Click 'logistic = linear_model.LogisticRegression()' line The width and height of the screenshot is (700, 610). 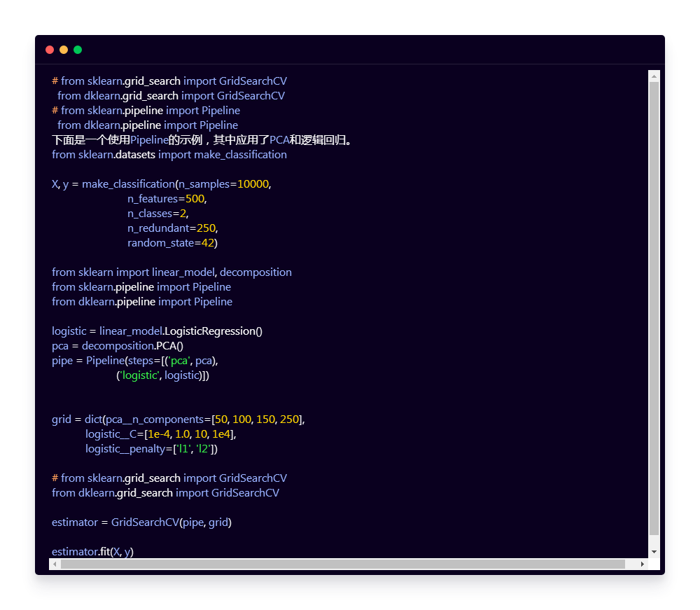[x=157, y=331]
